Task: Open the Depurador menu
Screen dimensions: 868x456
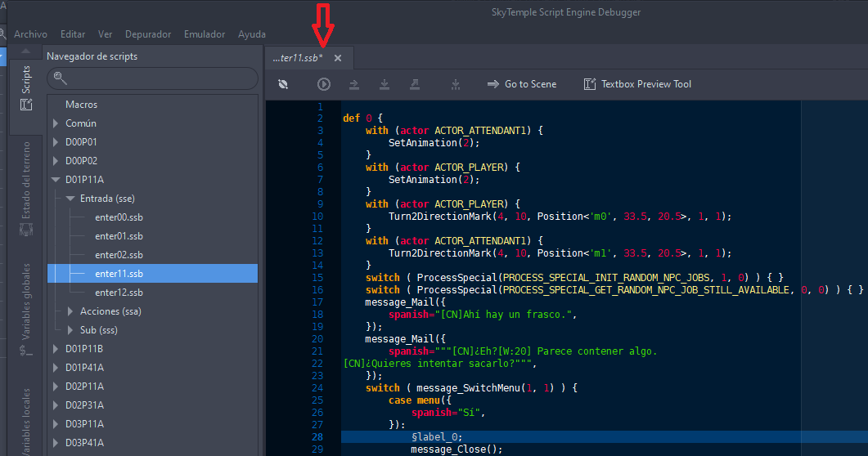Action: click(x=148, y=34)
